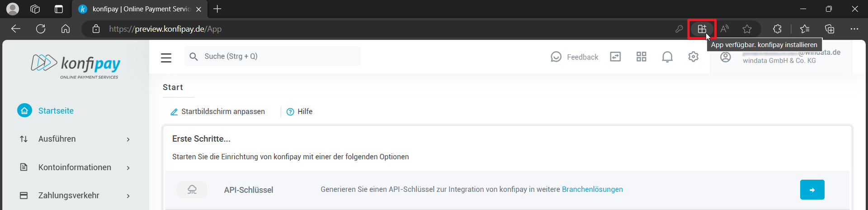Expand the Zahlungsverkehr sidebar section
Viewport: 868px width, 210px height.
click(75, 196)
